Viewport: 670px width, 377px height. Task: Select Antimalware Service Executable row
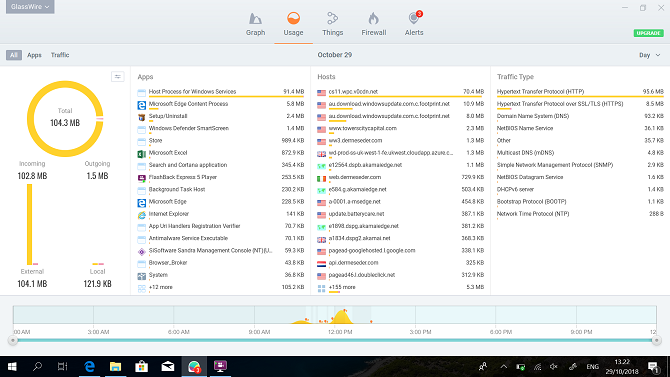click(220, 239)
